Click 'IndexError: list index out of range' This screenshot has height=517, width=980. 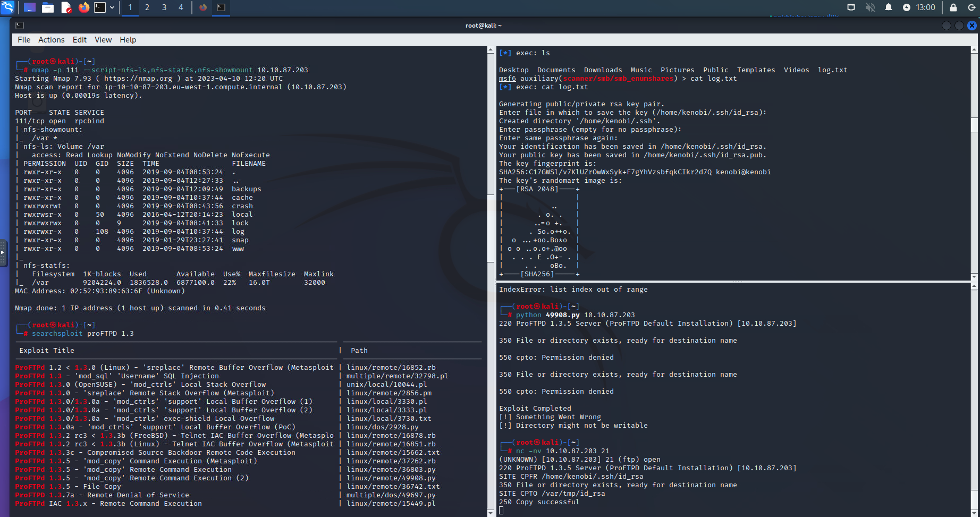pyautogui.click(x=573, y=290)
